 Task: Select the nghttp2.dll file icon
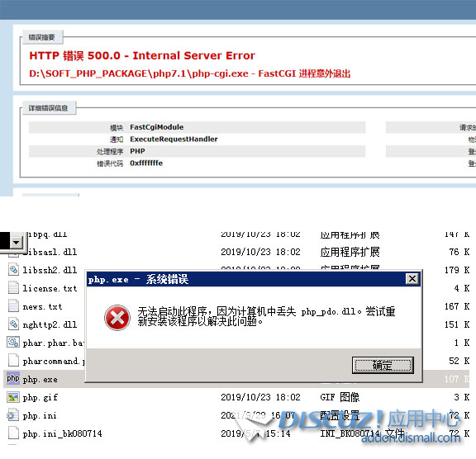13,324
